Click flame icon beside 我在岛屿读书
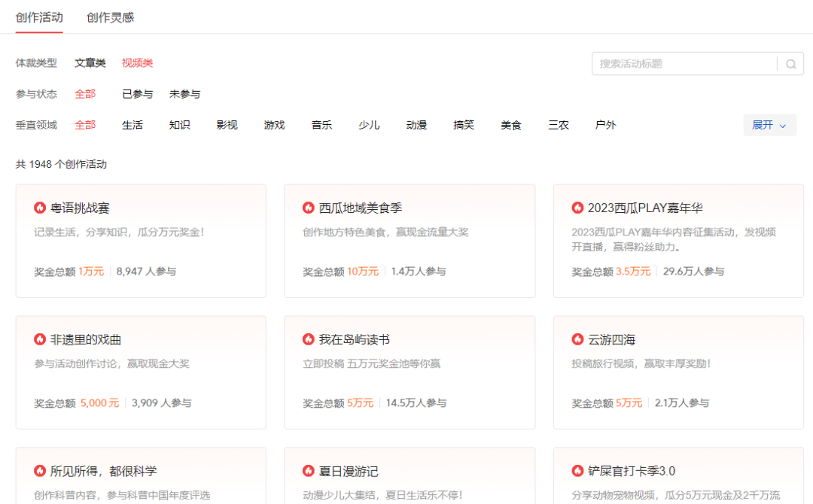 click(309, 339)
